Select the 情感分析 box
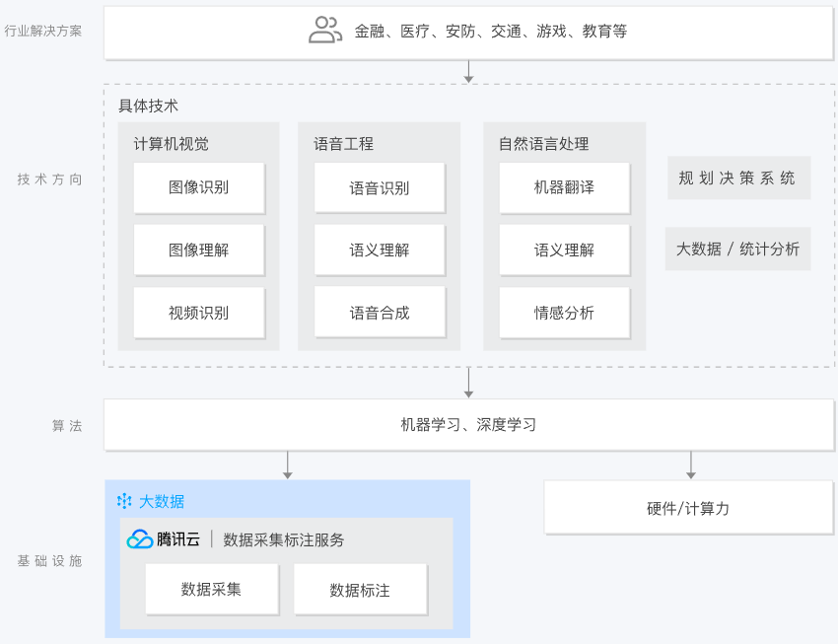The height and width of the screenshot is (644, 838). pos(564,313)
